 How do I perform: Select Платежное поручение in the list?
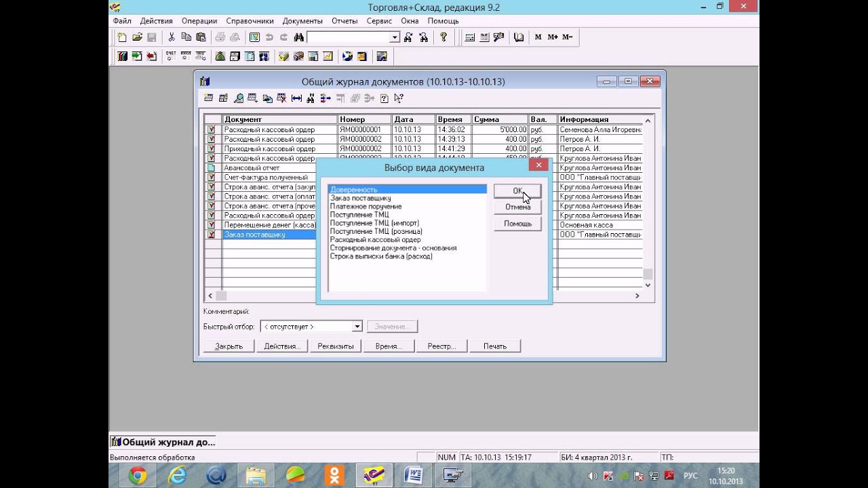[407, 206]
